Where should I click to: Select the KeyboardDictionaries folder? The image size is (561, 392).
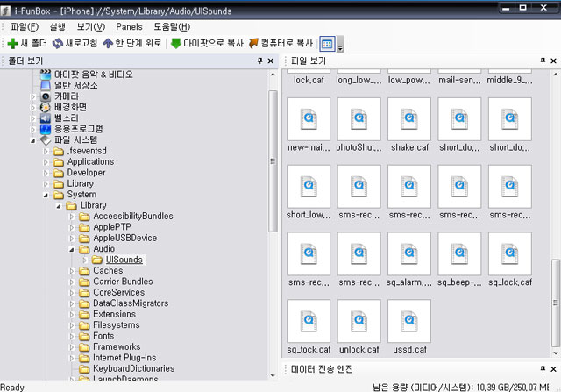tap(134, 368)
